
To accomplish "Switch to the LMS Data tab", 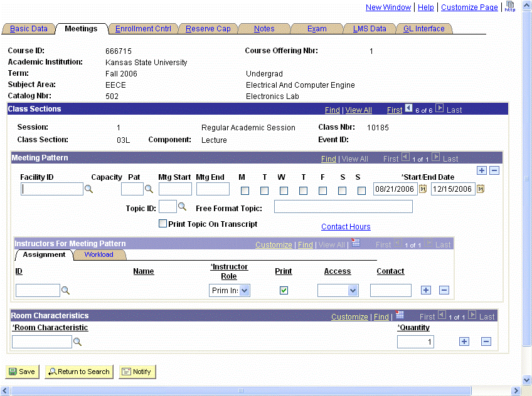I will 370,29.
